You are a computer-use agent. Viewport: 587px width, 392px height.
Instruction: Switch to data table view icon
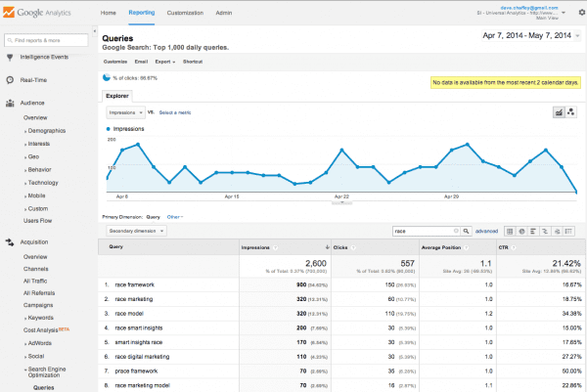coord(510,231)
